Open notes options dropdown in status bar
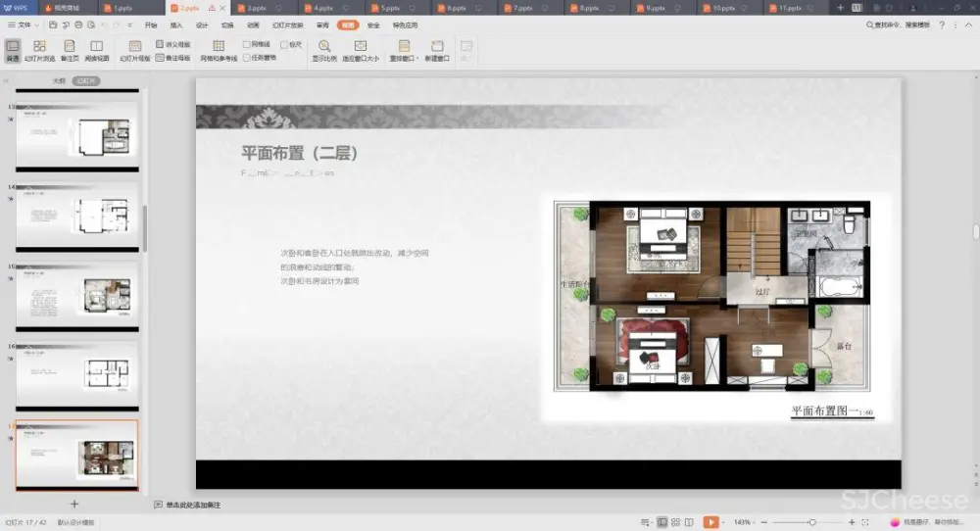 click(x=645, y=521)
